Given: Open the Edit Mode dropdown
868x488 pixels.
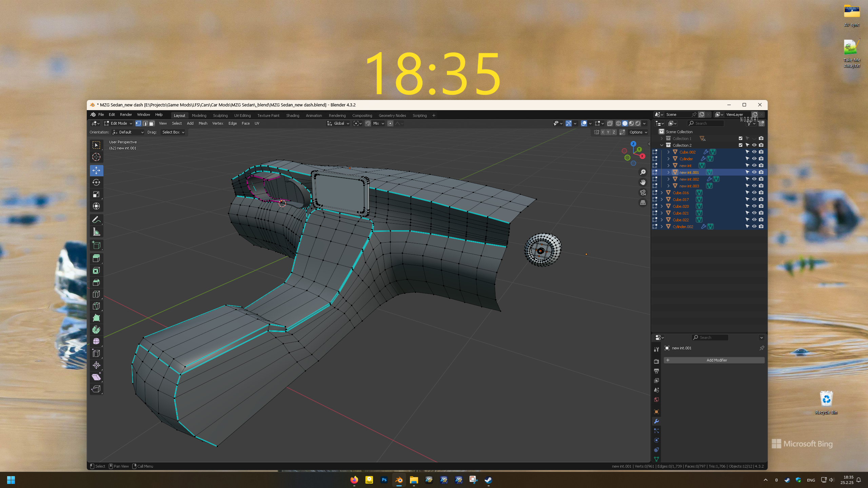Looking at the screenshot, I should pos(118,123).
